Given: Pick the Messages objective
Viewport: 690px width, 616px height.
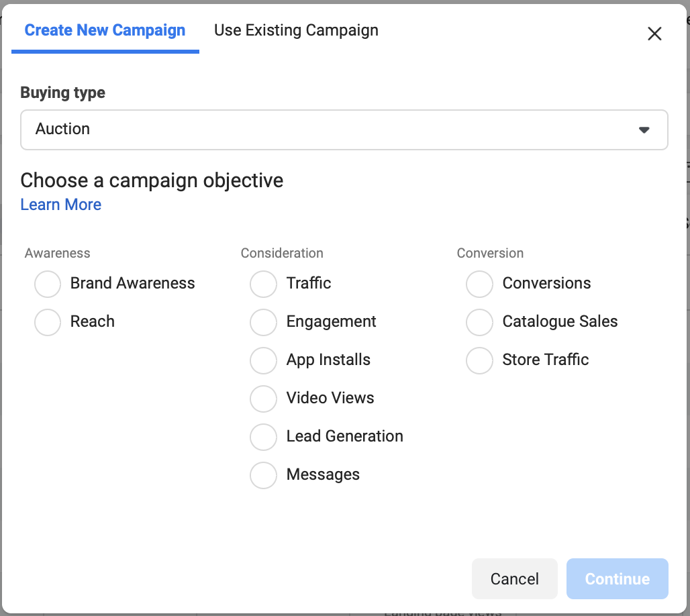Looking at the screenshot, I should pos(263,475).
